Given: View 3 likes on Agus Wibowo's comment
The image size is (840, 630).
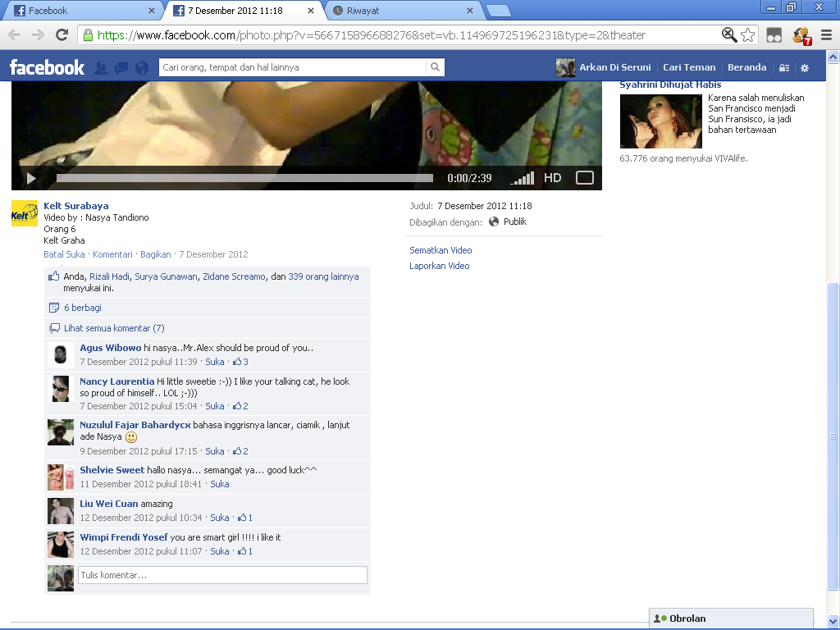Looking at the screenshot, I should [240, 362].
